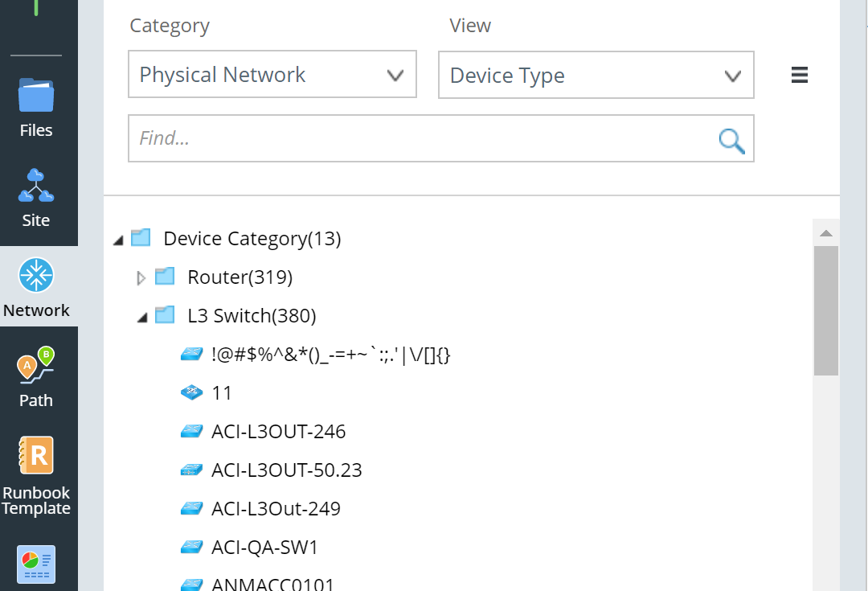Click the device icon beside ACI-QA-SW1
Image resolution: width=868 pixels, height=591 pixels.
pos(192,547)
